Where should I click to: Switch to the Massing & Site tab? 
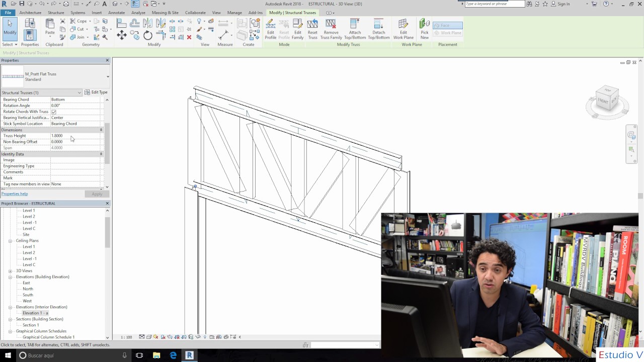point(165,13)
